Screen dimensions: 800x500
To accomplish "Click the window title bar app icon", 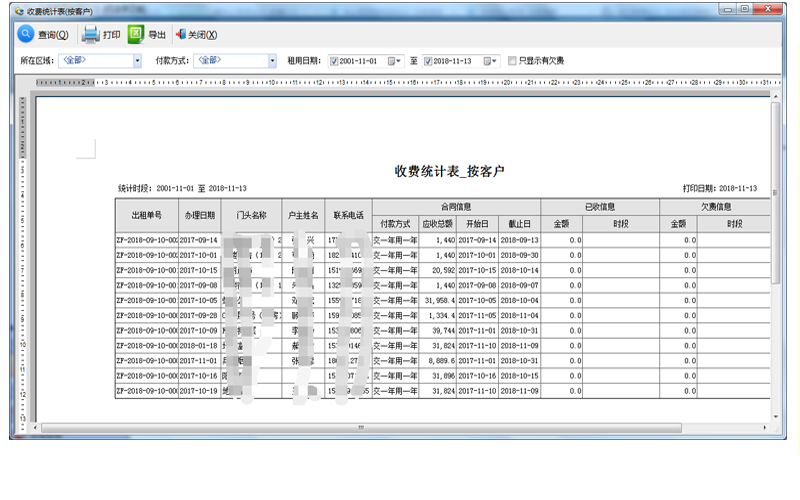I will (18, 9).
